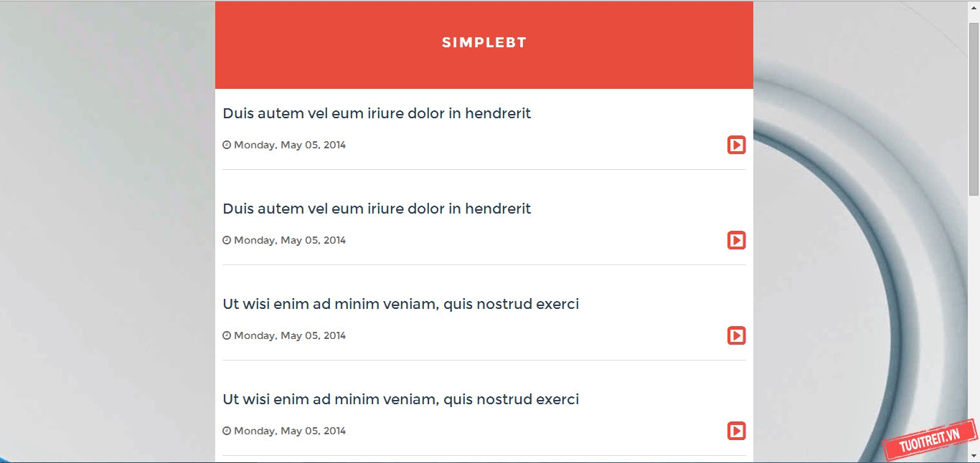This screenshot has height=463, width=980.
Task: Click the vertical scrollbar thumb
Action: click(x=974, y=108)
